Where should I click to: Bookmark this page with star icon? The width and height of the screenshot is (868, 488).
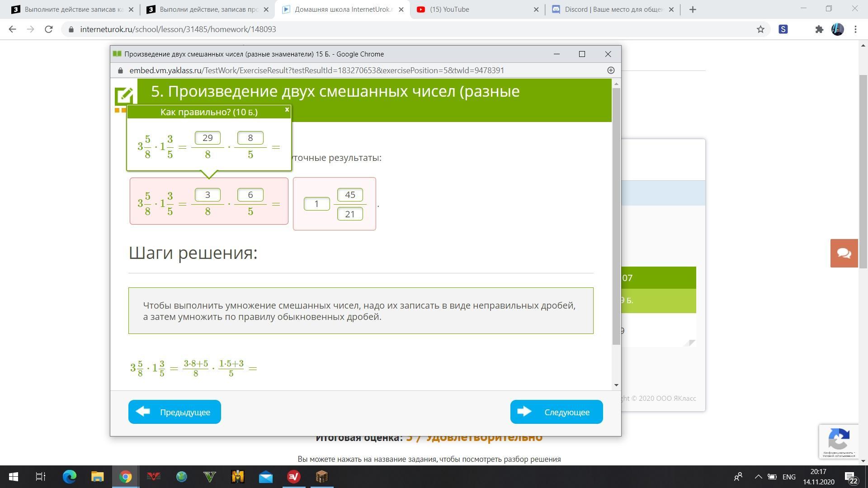tap(760, 29)
